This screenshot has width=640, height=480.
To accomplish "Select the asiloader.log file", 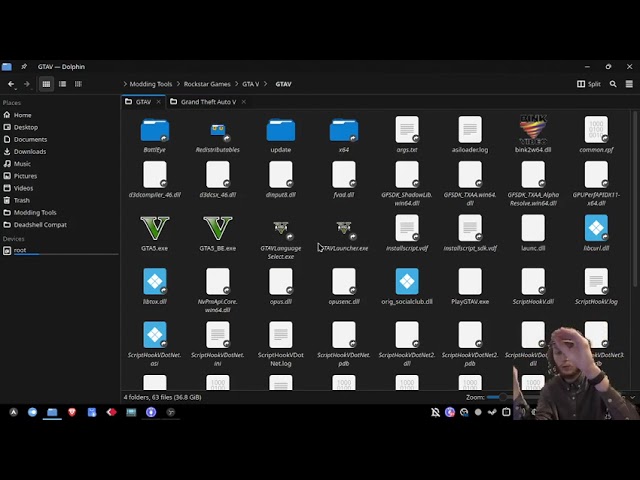I will pyautogui.click(x=470, y=135).
